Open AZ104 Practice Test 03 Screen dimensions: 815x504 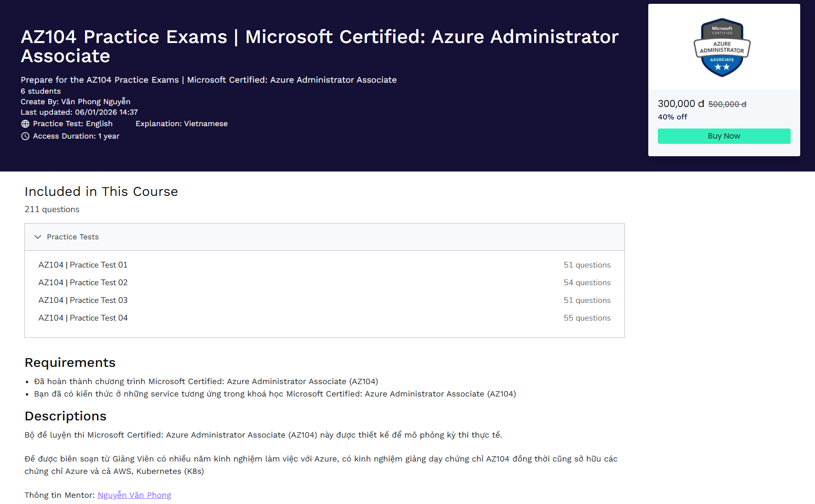83,300
